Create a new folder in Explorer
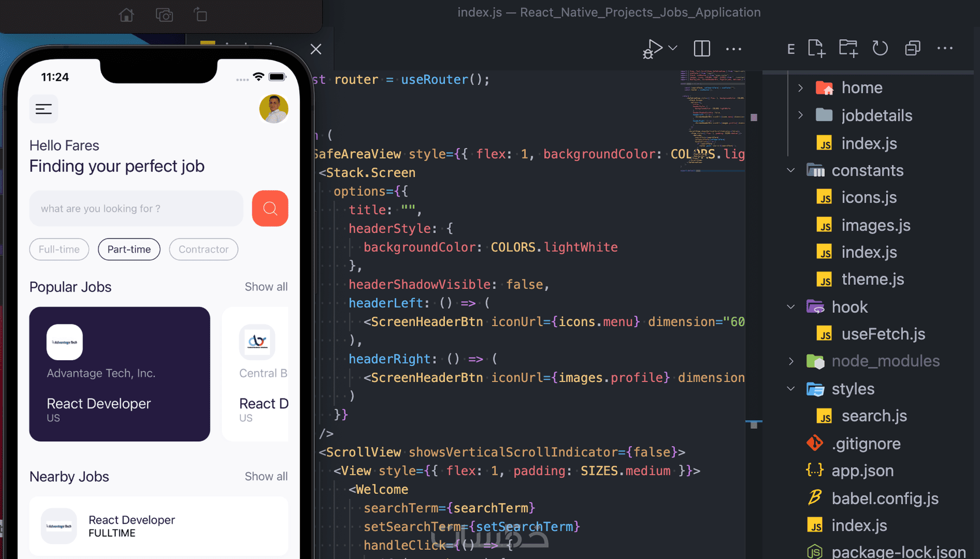Image resolution: width=980 pixels, height=559 pixels. (x=849, y=48)
